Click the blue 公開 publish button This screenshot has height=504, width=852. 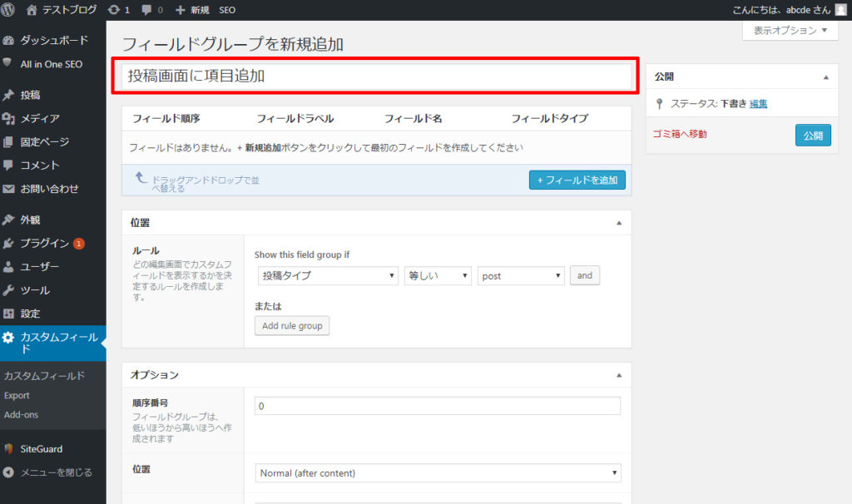pyautogui.click(x=812, y=135)
